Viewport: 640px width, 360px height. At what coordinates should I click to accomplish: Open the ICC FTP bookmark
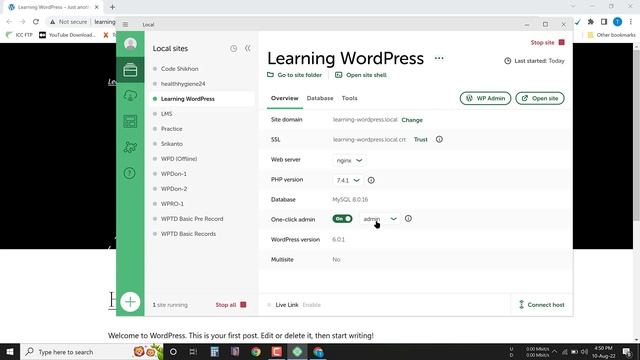pyautogui.click(x=20, y=35)
